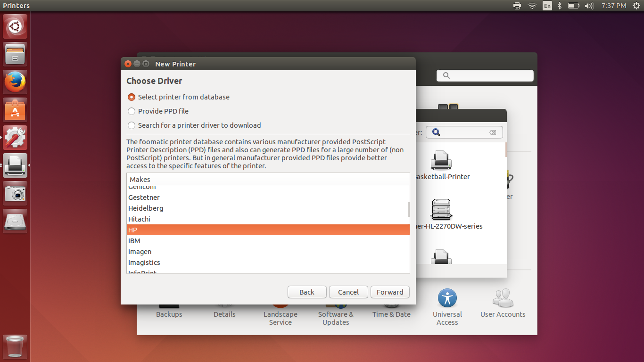Open the Shotwell camera launcher icon

click(15, 193)
